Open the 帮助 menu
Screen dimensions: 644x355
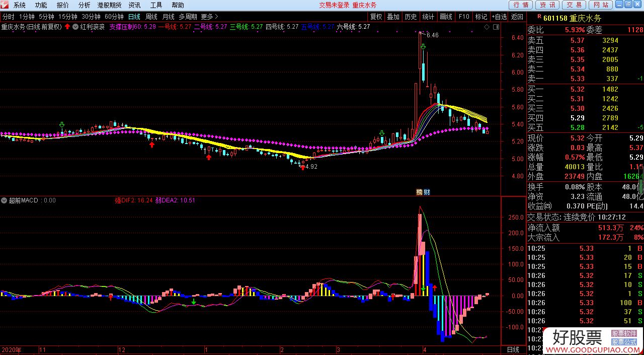point(178,5)
